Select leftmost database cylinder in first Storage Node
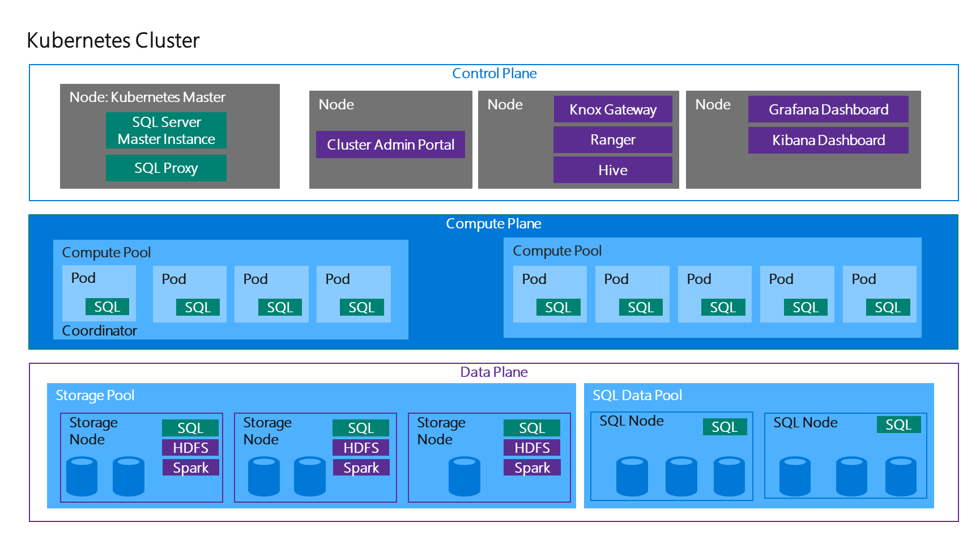 tap(82, 477)
